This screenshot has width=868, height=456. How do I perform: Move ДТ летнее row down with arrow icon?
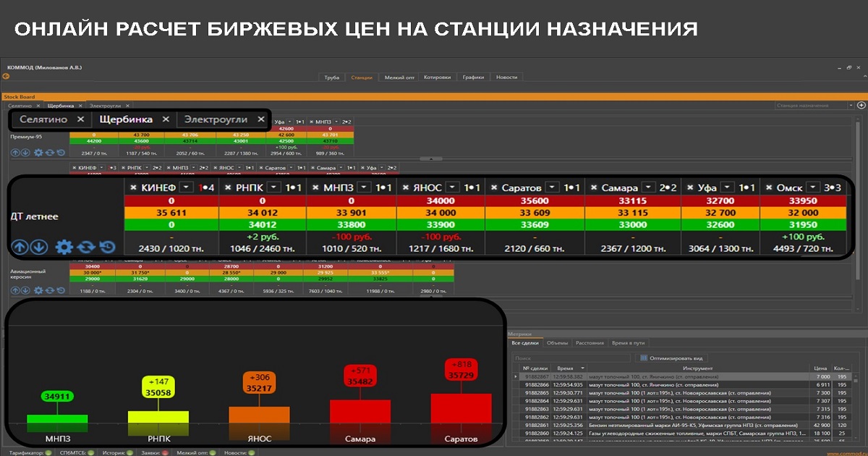tap(38, 247)
